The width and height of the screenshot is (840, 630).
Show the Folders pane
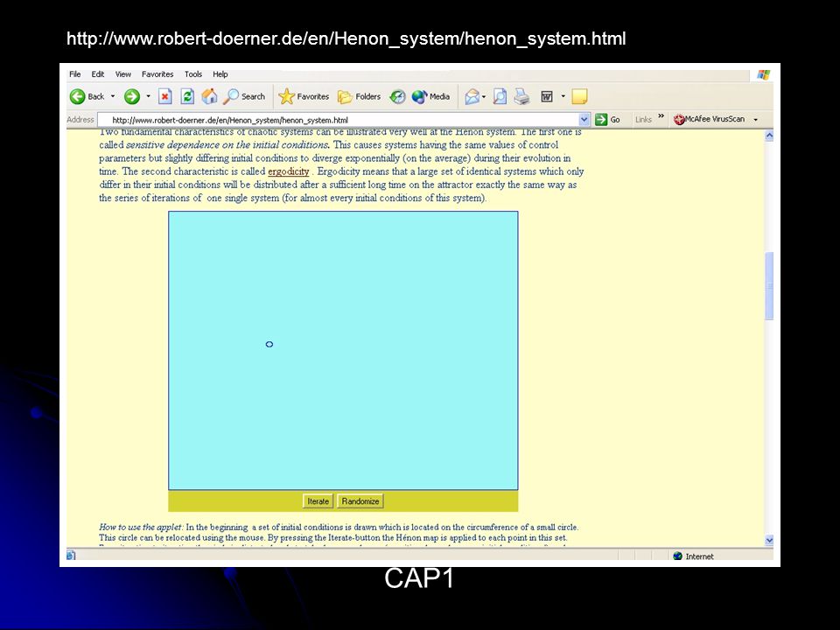pos(359,96)
